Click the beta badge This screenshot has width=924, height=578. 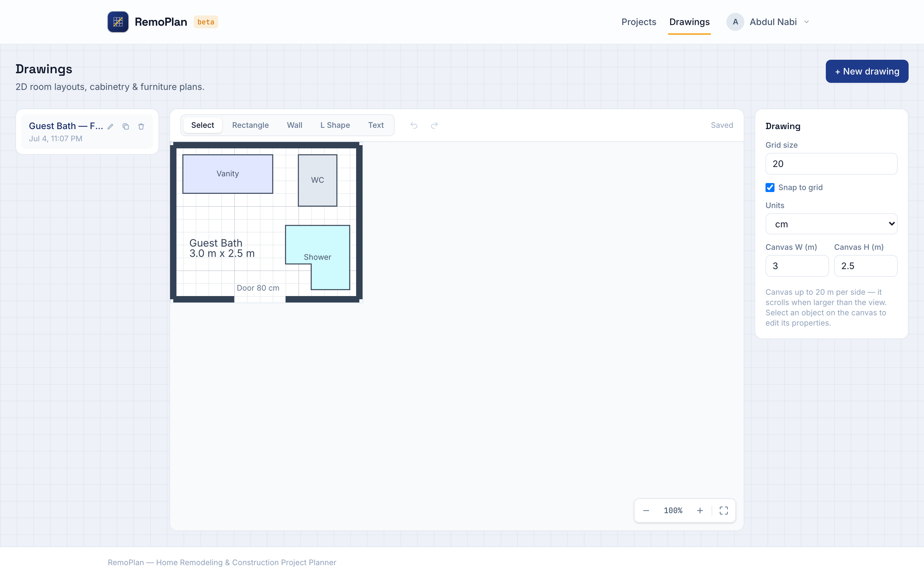[x=206, y=22]
